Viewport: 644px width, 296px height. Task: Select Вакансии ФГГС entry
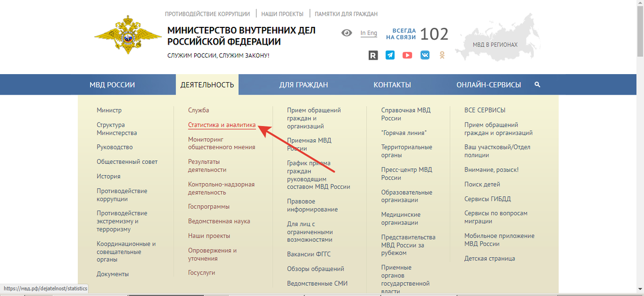(x=310, y=254)
